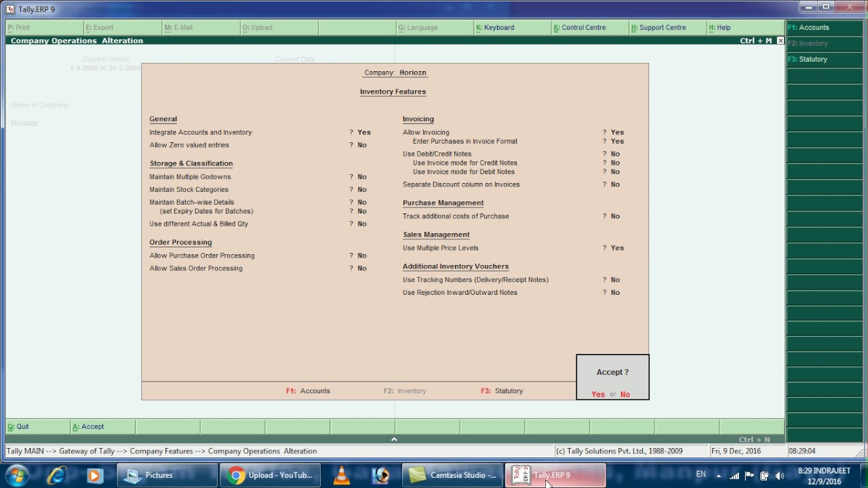The height and width of the screenshot is (488, 868).
Task: Toggle Use Multiple Price Levels value
Action: [617, 248]
